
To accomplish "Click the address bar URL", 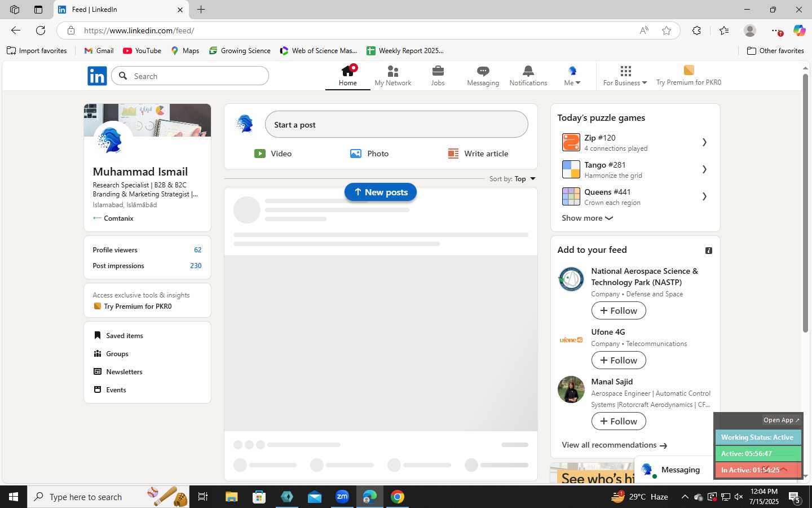I will tap(139, 30).
